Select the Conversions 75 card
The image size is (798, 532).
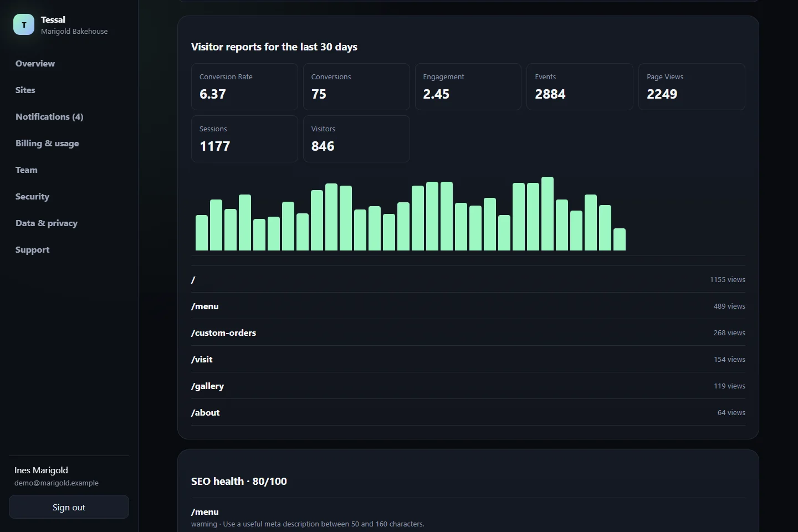pos(356,87)
